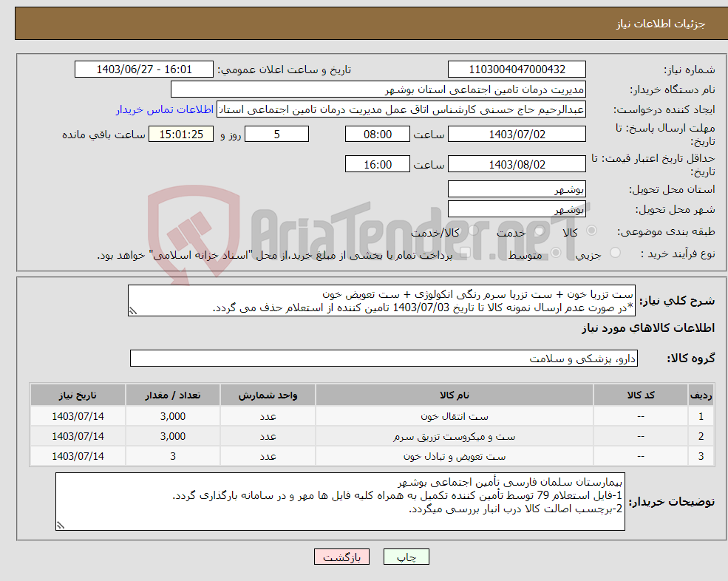This screenshot has height=581, width=728.
Task: Click the کد کالا column header
Action: [640, 395]
